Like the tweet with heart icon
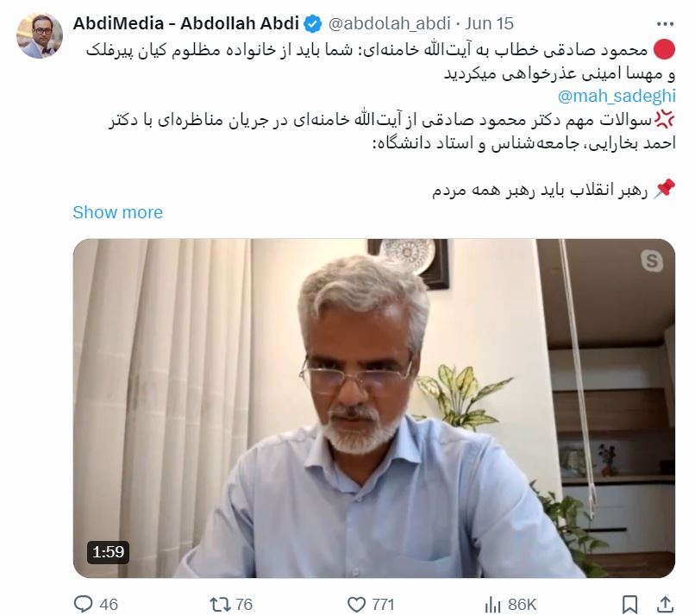Viewport: 695px width, 616px height. pyautogui.click(x=356, y=605)
